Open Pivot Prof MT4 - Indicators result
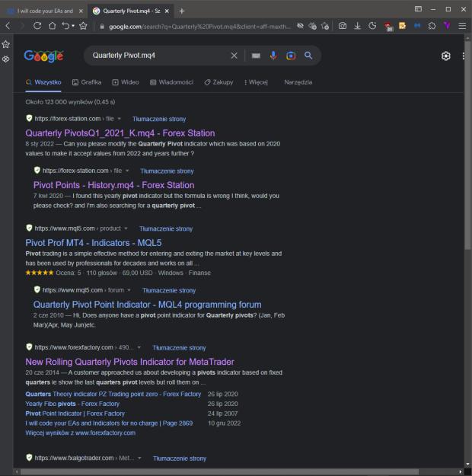 [94, 243]
